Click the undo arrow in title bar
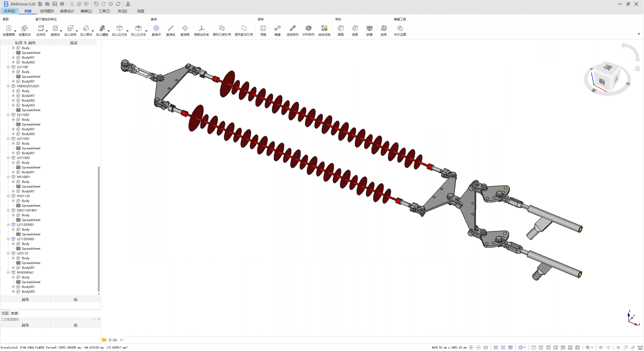 click(x=96, y=4)
